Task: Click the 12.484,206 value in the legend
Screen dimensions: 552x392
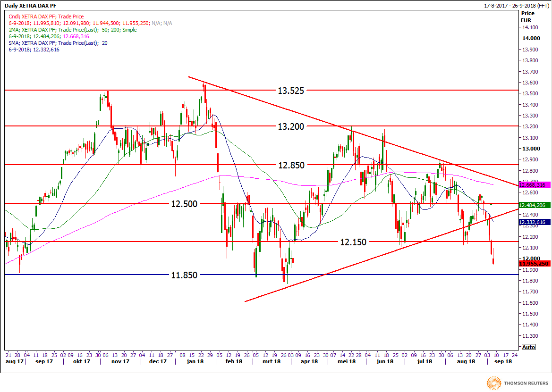Action: click(x=46, y=37)
